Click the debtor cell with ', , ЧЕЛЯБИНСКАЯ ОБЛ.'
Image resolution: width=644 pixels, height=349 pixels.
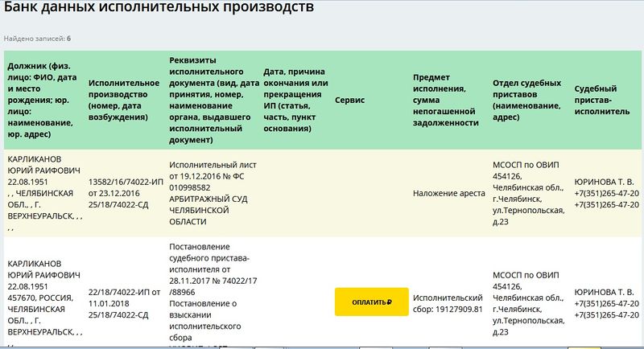pos(43,193)
